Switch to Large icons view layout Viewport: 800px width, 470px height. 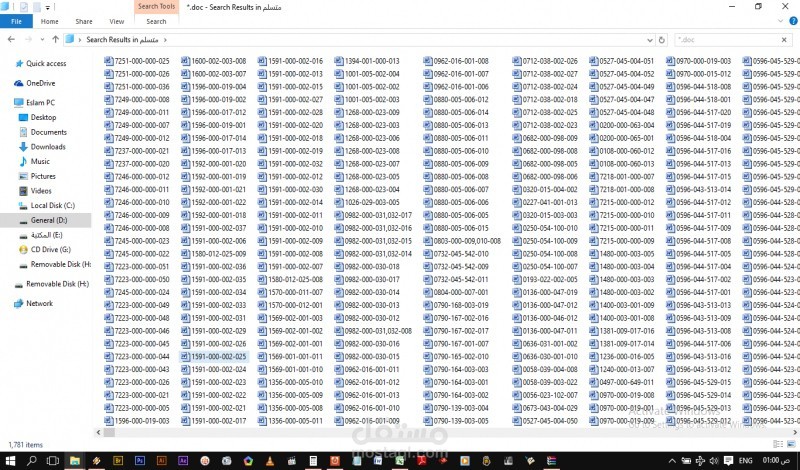(x=791, y=444)
